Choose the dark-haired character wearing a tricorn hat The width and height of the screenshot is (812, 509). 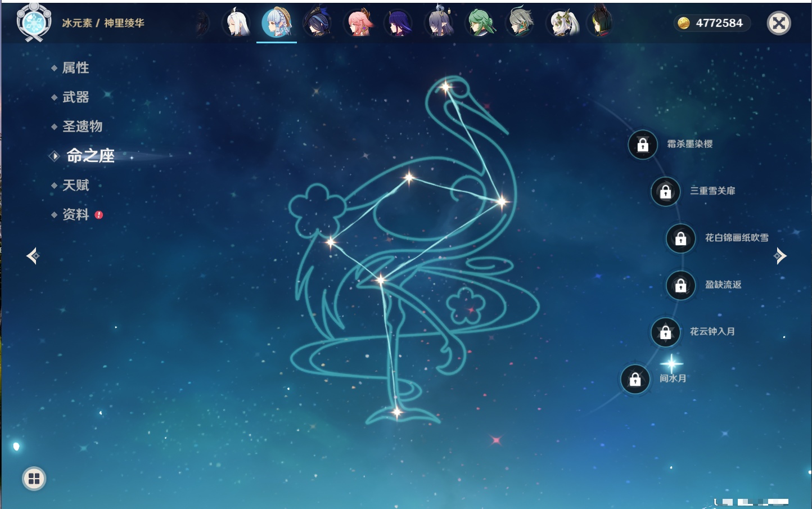[x=317, y=24]
